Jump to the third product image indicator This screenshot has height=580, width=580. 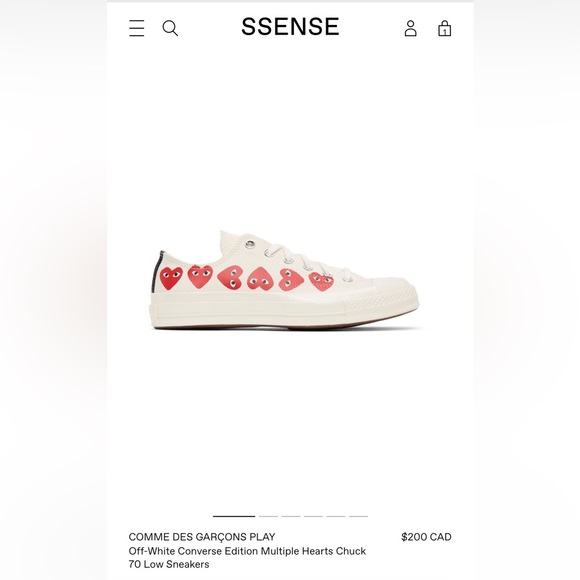(291, 516)
